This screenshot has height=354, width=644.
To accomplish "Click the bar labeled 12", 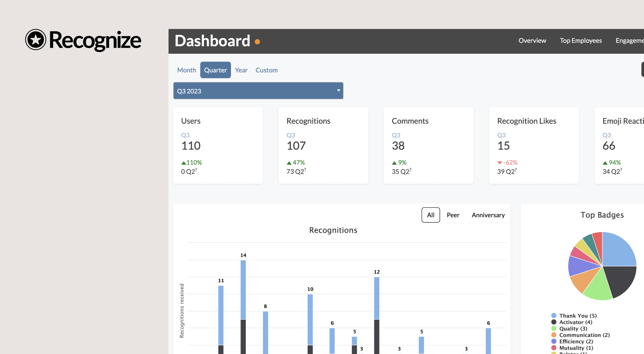I will [377, 315].
